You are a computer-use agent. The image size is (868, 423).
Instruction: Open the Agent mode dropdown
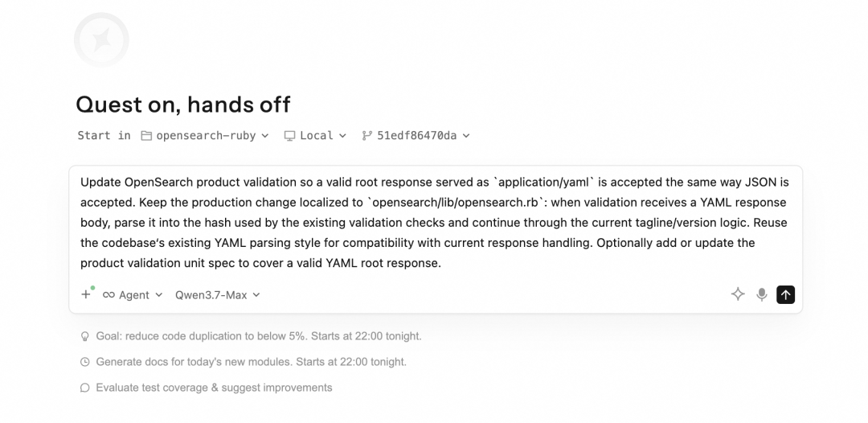[133, 295]
